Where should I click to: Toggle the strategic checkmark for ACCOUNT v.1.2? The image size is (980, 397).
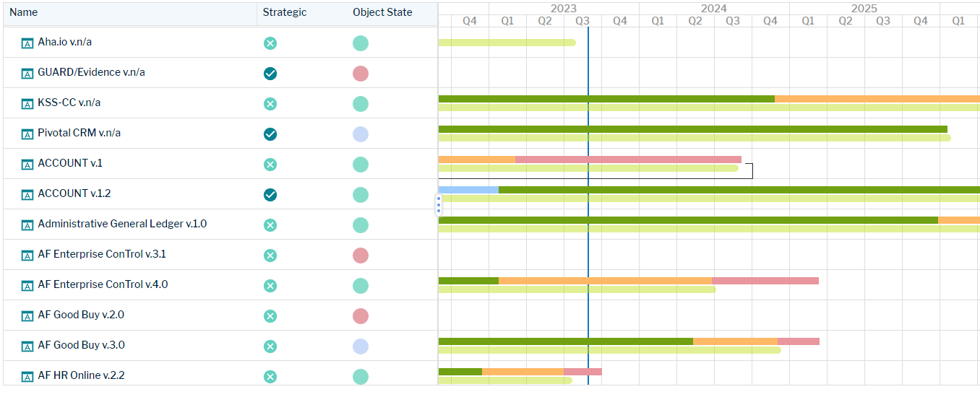270,195
